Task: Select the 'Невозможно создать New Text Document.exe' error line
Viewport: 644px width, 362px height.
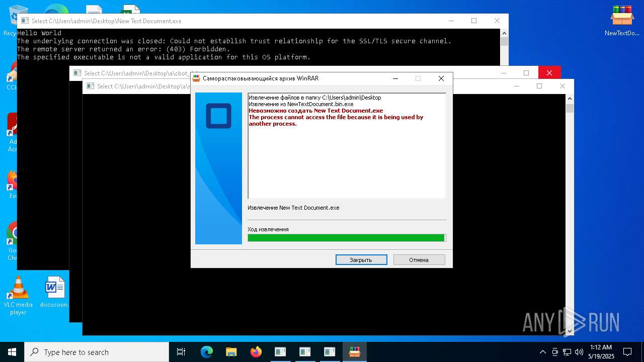Action: [315, 111]
